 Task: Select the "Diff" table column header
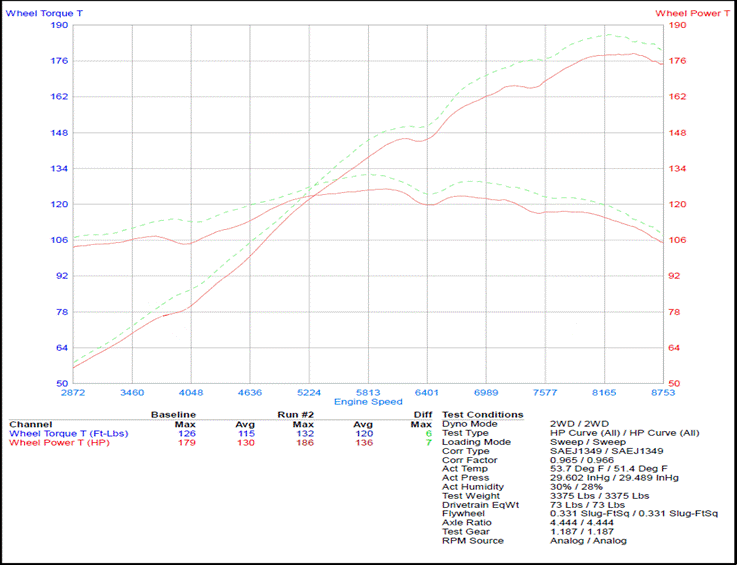click(x=423, y=415)
